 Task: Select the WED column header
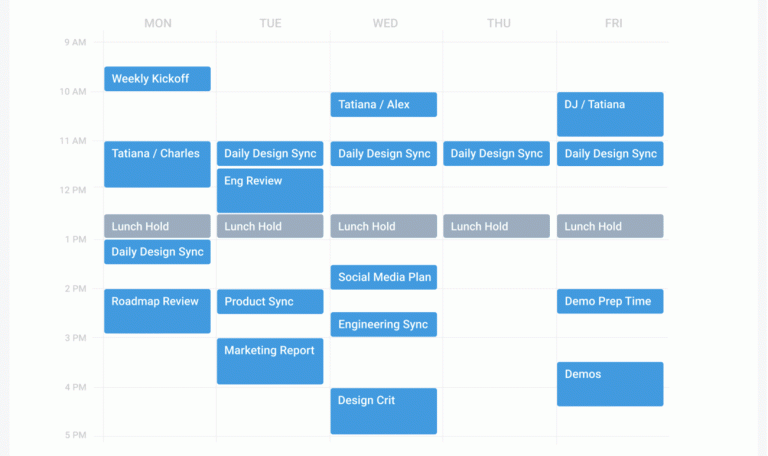point(385,23)
